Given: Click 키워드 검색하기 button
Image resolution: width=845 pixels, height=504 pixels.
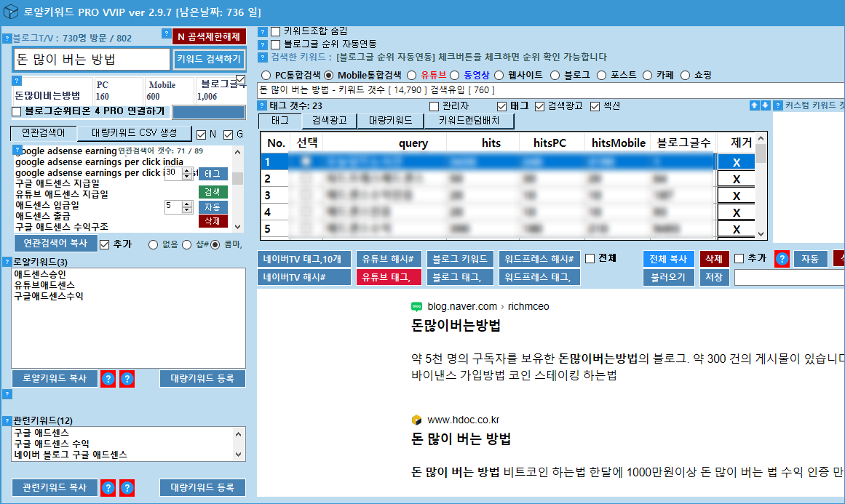Looking at the screenshot, I should (209, 59).
